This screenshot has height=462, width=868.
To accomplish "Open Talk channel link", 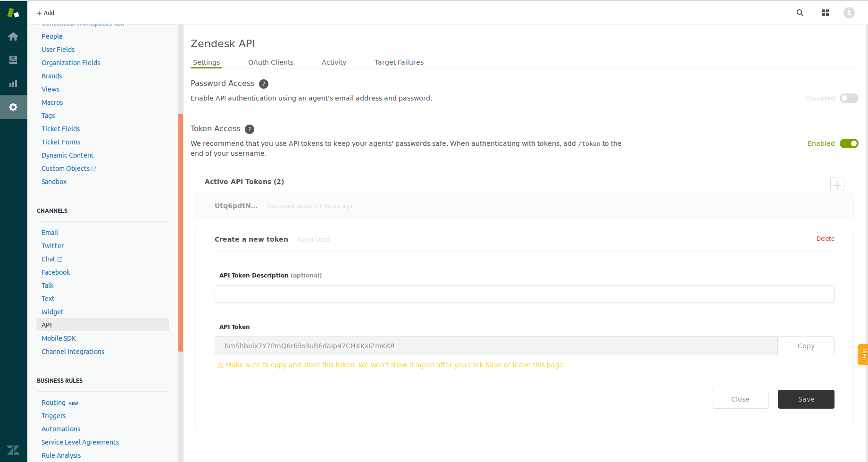I will click(x=47, y=286).
